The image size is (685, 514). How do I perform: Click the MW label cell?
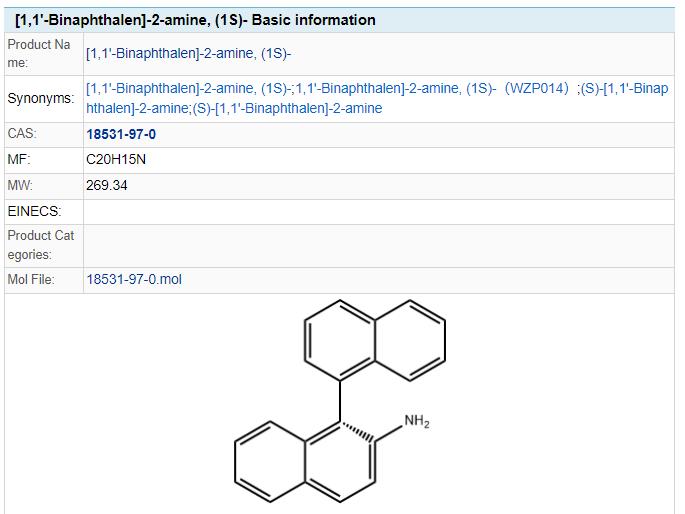[20, 186]
